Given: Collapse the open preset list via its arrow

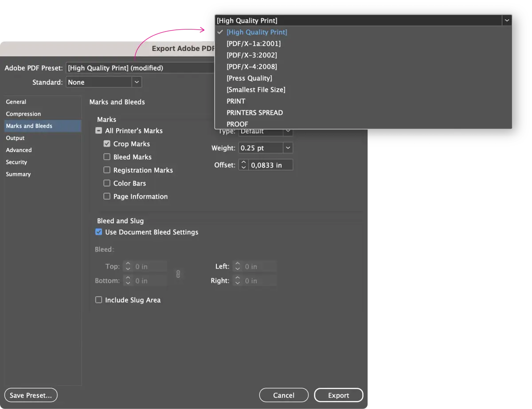Looking at the screenshot, I should (x=507, y=20).
